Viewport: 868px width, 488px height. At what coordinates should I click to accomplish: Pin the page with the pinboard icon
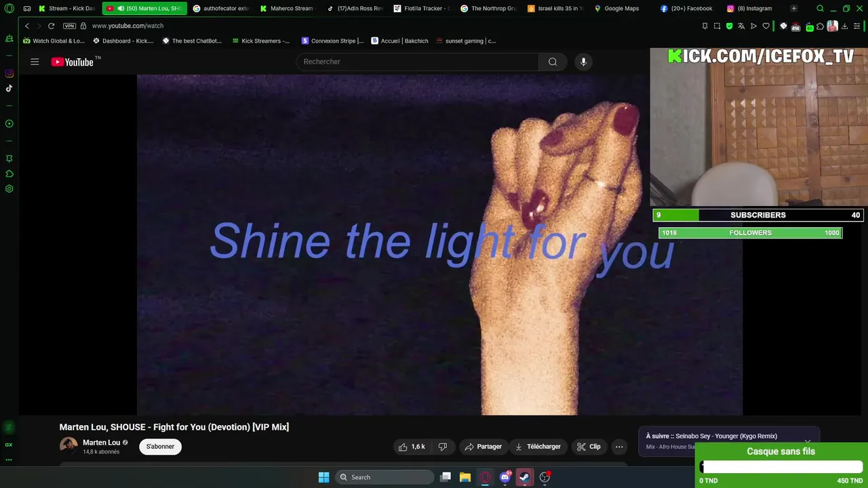705,26
